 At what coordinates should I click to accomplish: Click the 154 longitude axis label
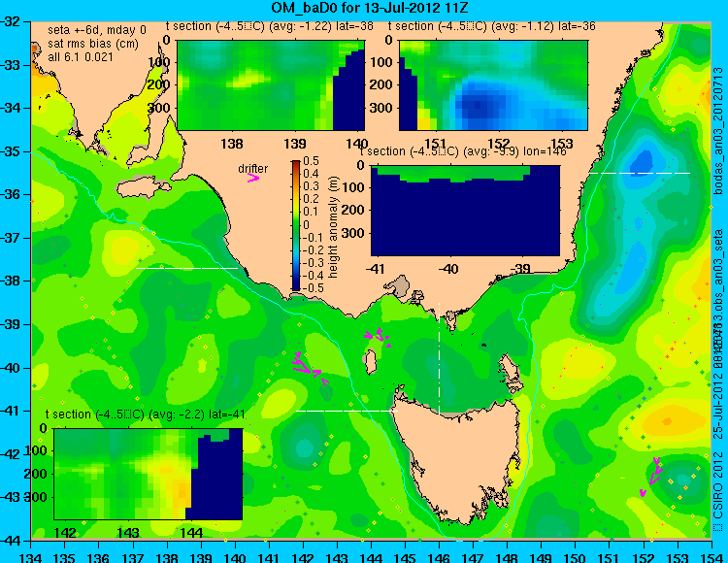tap(711, 557)
